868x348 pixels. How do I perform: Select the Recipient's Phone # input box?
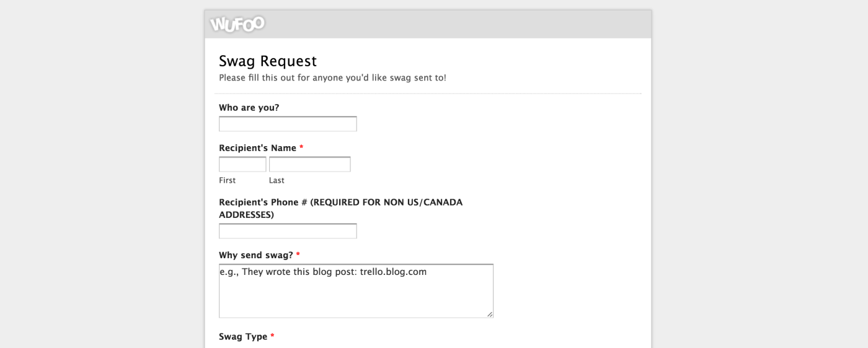coord(288,231)
